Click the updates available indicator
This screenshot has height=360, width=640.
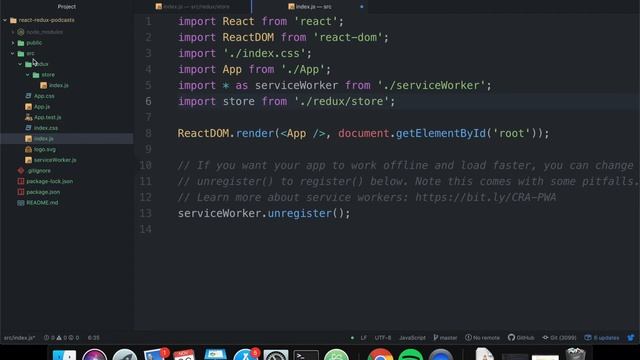(602, 338)
